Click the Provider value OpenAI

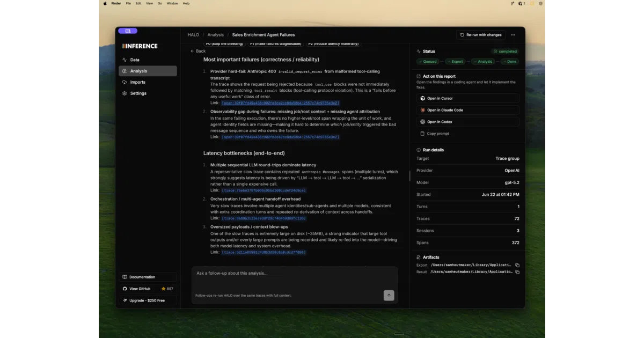[x=512, y=170]
